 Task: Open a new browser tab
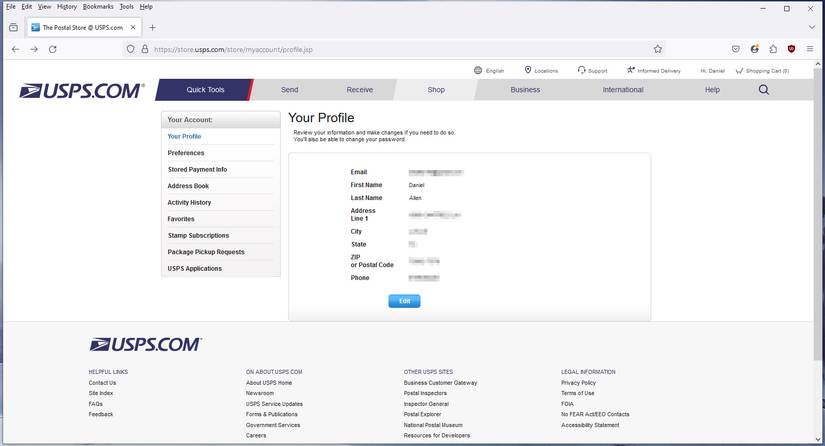[152, 28]
